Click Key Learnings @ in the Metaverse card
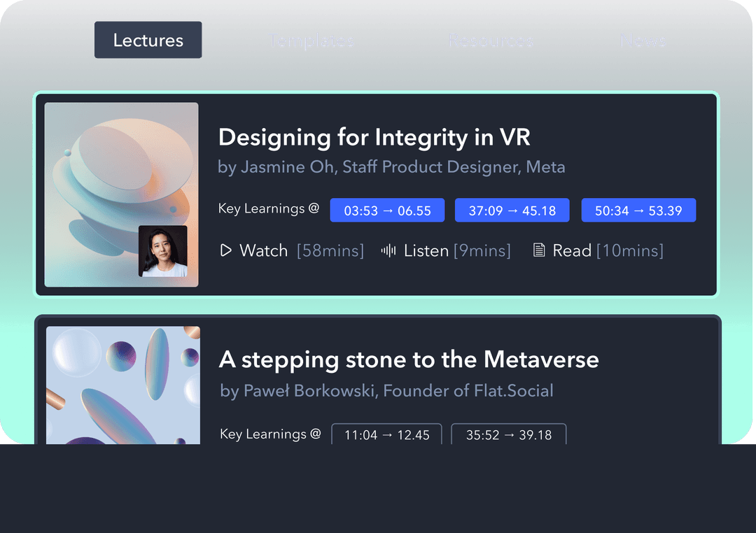Viewport: 756px width, 533px height. [270, 434]
